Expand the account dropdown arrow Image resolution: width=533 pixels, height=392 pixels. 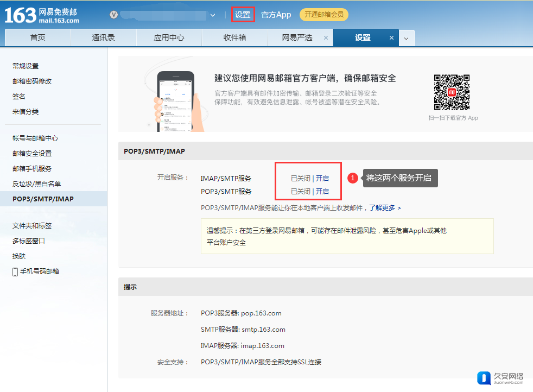[x=213, y=15]
